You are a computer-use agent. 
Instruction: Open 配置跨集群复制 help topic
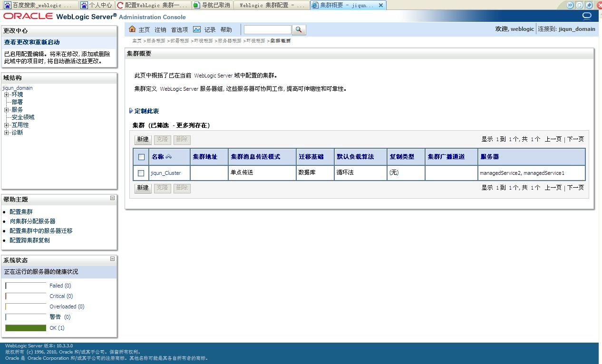tap(29, 240)
